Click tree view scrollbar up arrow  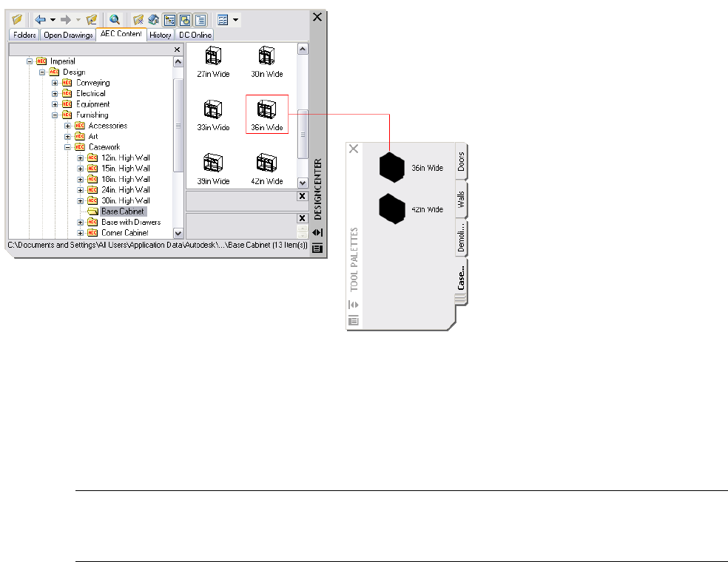point(178,61)
